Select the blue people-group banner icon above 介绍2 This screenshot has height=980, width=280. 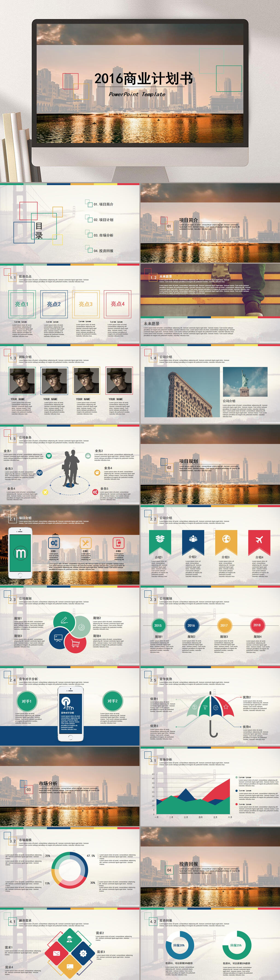coord(193,539)
